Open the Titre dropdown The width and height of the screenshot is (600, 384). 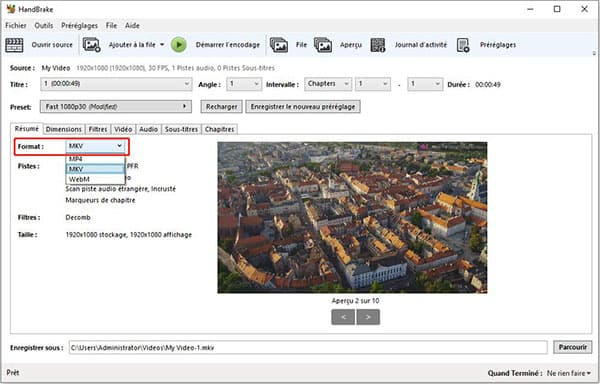coord(116,84)
